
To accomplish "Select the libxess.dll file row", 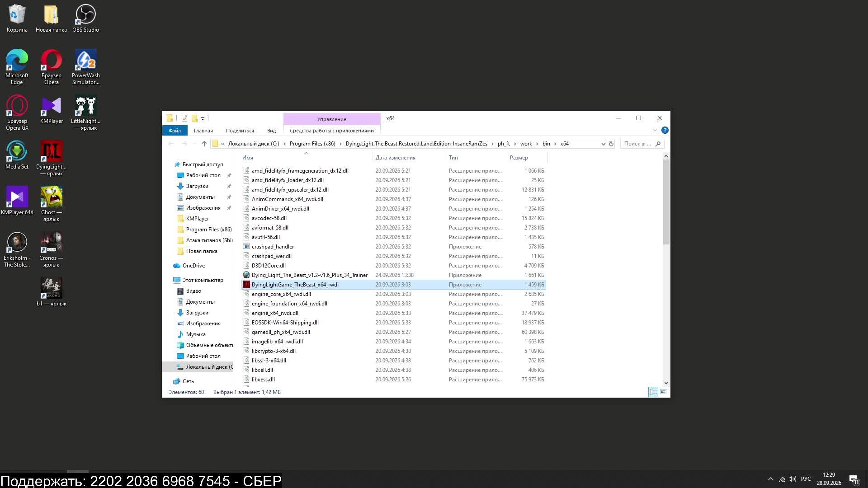I will [393, 380].
